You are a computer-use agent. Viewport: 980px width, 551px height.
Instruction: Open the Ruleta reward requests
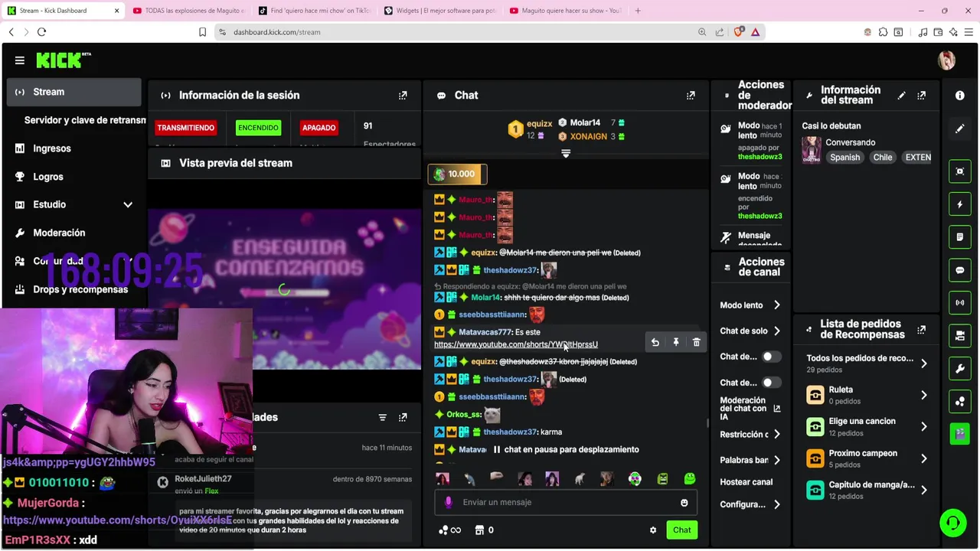867,395
